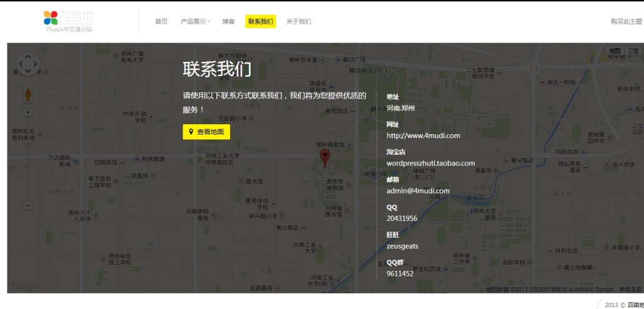Click the 购买此主题 link
Screen dimensions: 644x309
click(626, 22)
